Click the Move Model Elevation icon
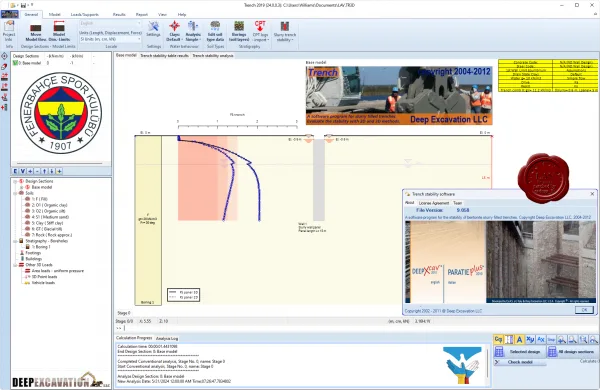 click(x=36, y=31)
